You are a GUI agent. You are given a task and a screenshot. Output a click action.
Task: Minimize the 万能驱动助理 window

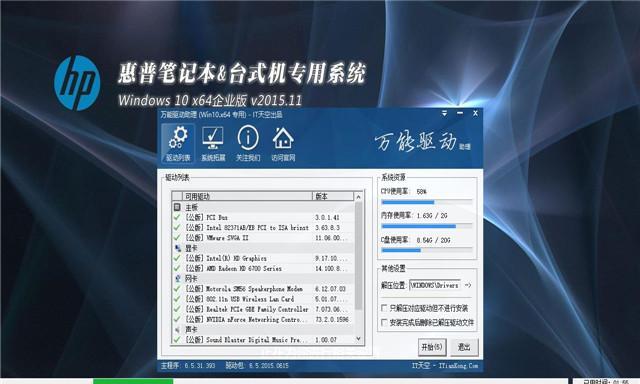(x=460, y=113)
